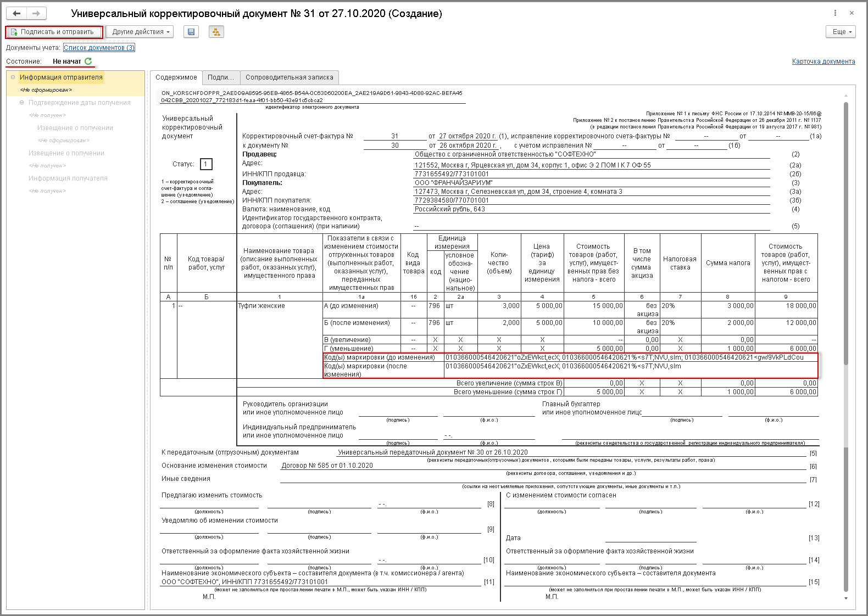The image size is (868, 616).
Task: Collapse 'Подтверждение даты получения' node
Action: tap(22, 103)
